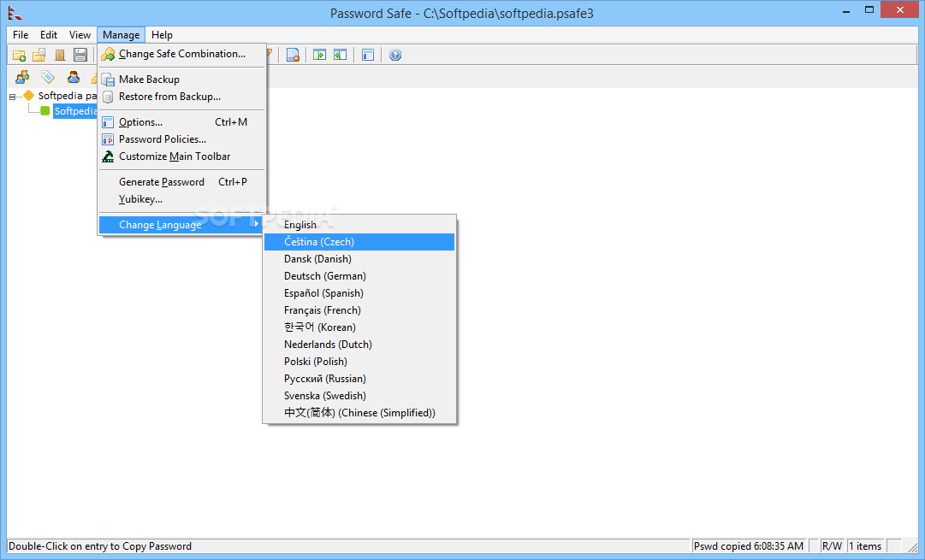Choose Change Safe Combination...
The image size is (925, 560).
click(x=182, y=54)
